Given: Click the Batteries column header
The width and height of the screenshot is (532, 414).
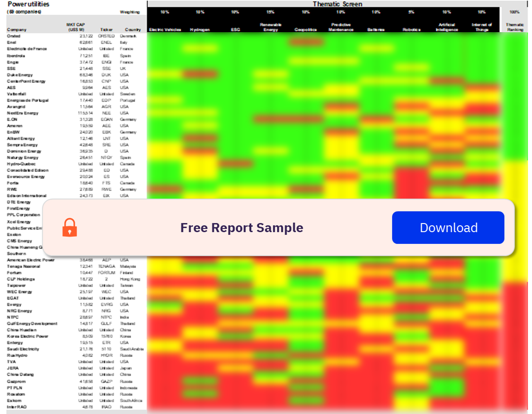Looking at the screenshot, I should click(376, 29).
